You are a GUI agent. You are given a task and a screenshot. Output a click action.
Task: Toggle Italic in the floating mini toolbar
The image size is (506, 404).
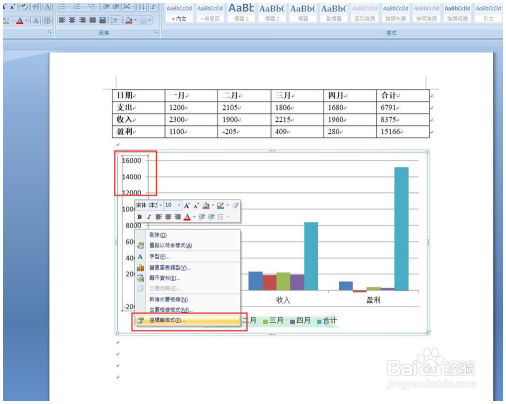pyautogui.click(x=149, y=217)
